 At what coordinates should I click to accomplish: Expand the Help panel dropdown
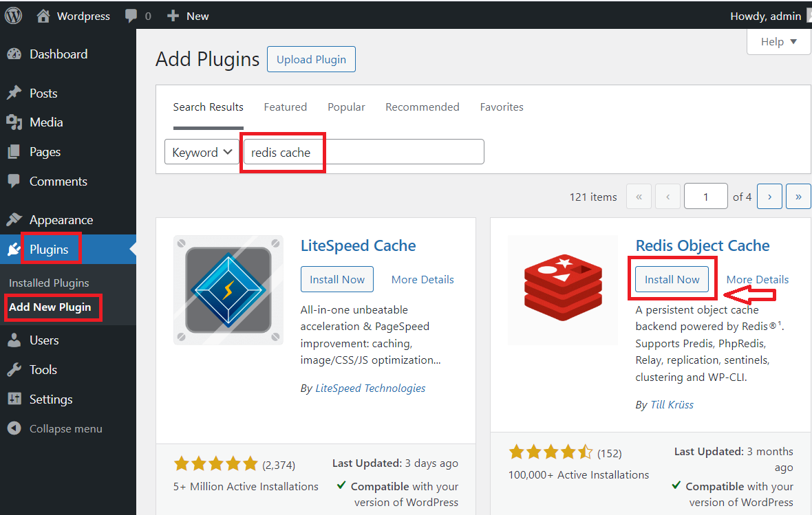(778, 42)
